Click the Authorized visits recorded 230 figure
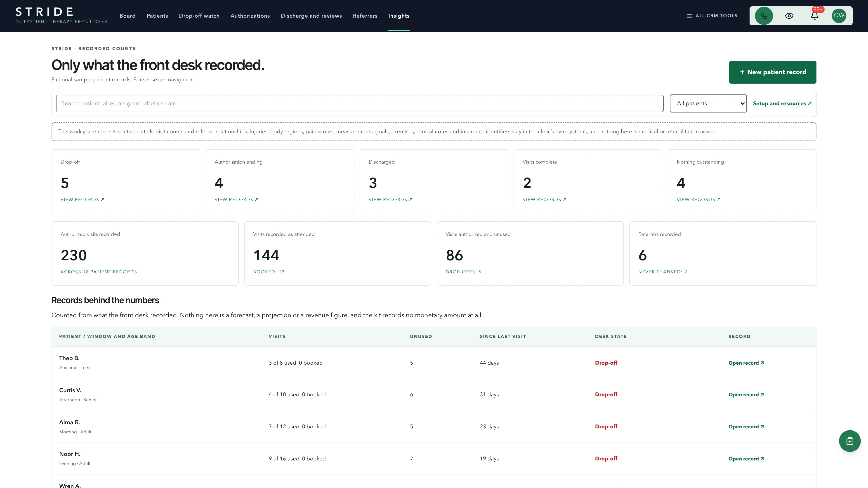Image resolution: width=868 pixels, height=488 pixels. click(x=74, y=255)
